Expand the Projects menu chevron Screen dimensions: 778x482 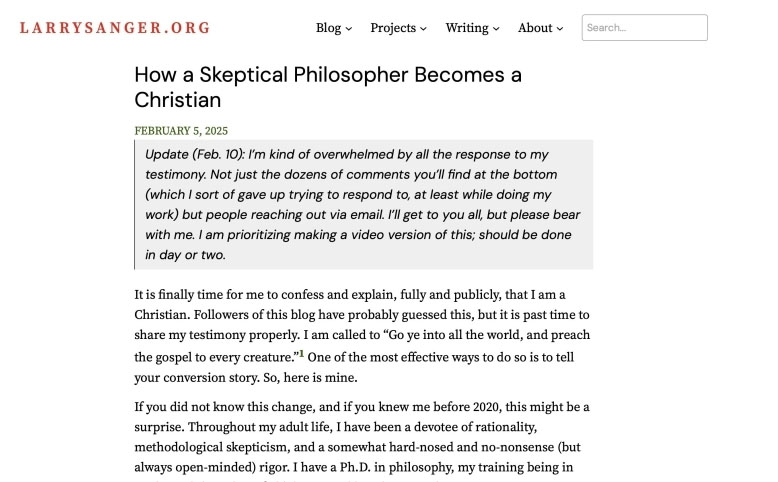point(423,29)
